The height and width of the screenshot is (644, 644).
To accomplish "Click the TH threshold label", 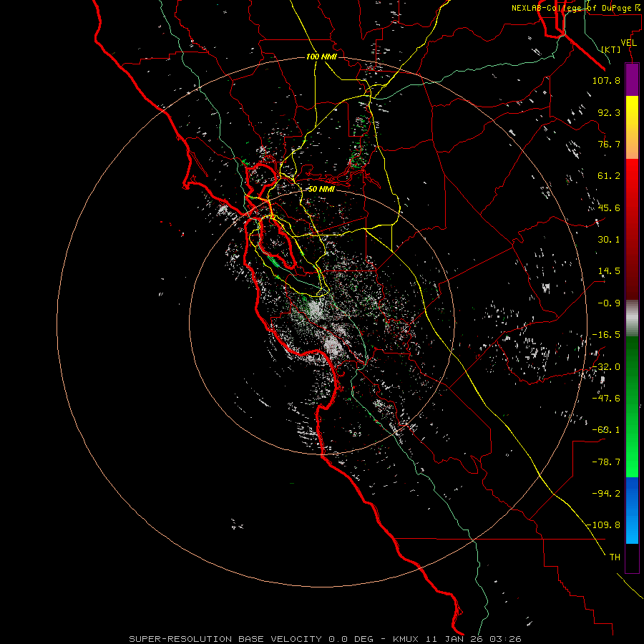I will [x=615, y=557].
